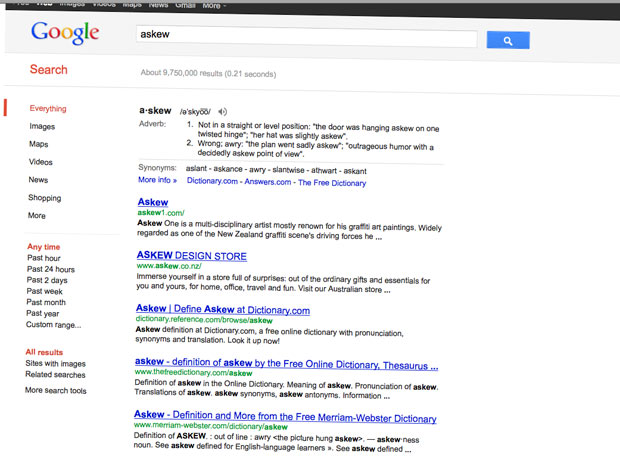The image size is (620, 460).
Task: Open the Dictionary.com definition source link
Action: pyautogui.click(x=212, y=181)
